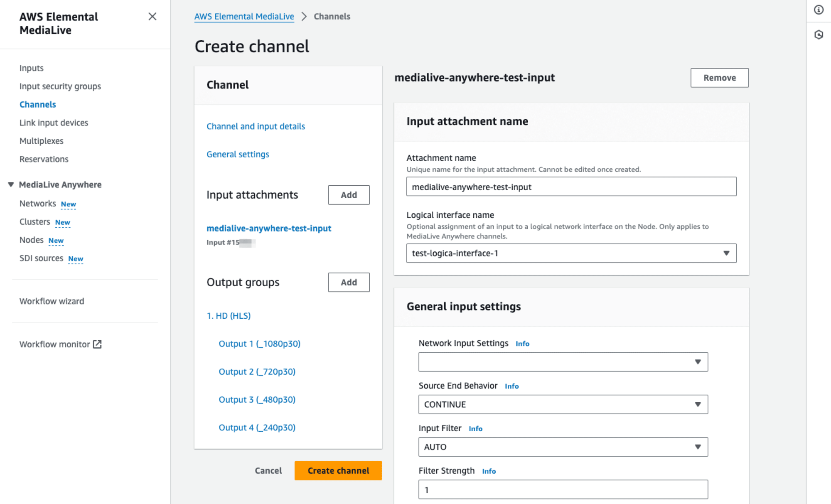Open the info panel icon at top right
831x504 pixels.
click(819, 10)
